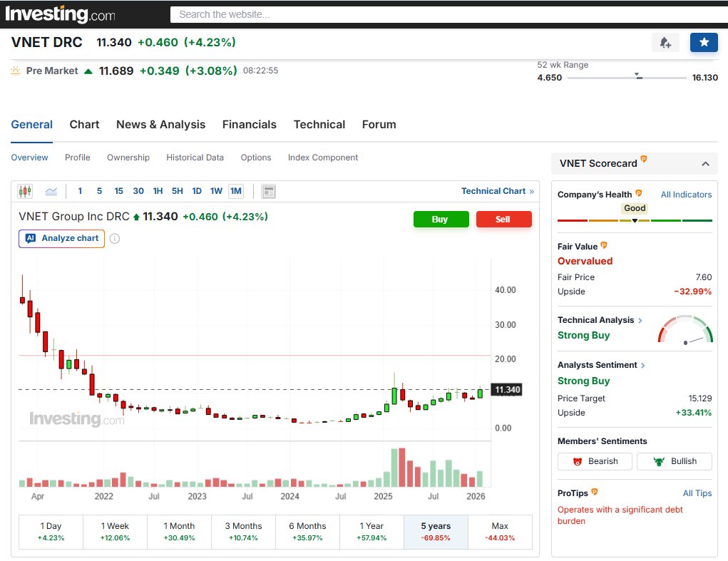Image resolution: width=728 pixels, height=561 pixels.
Task: Click the info icon beside Analyze chart
Action: tap(115, 239)
